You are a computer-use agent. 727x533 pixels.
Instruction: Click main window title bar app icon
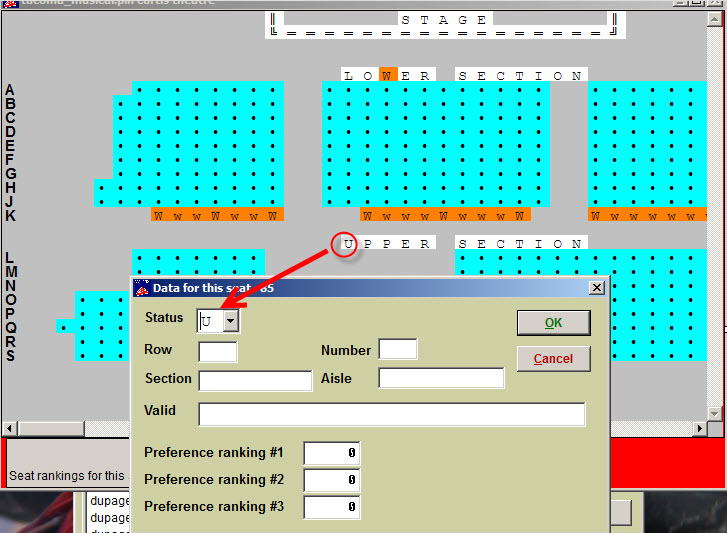coord(10,3)
